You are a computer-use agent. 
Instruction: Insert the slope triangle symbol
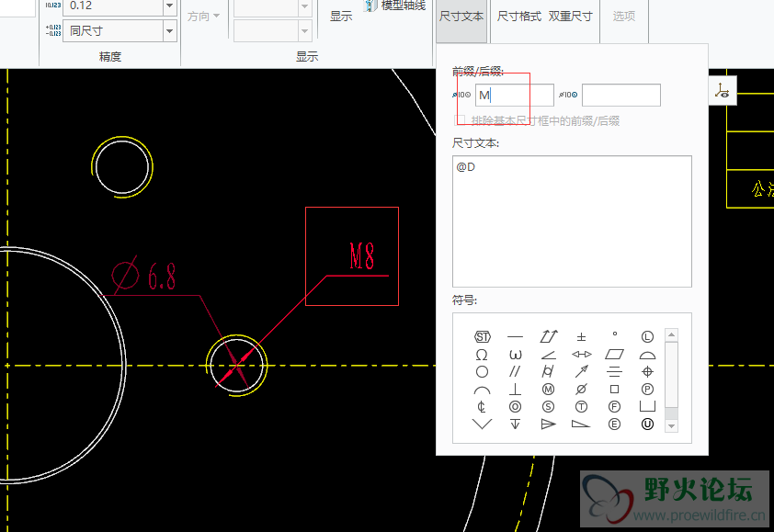point(581,424)
